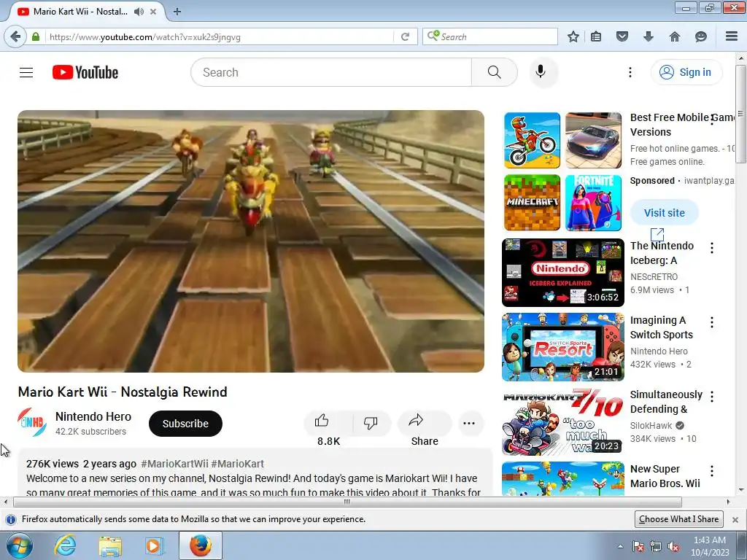This screenshot has width=747, height=560.
Task: Open the Windows Start menu
Action: 19,545
